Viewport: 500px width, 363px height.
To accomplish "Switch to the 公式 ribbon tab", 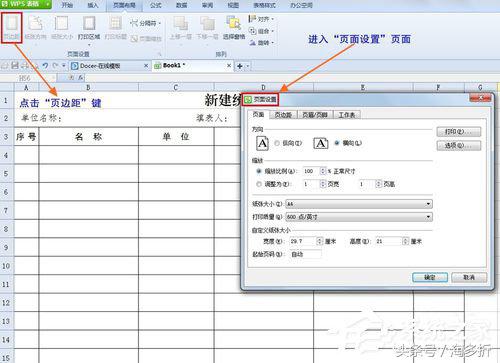I will click(156, 5).
